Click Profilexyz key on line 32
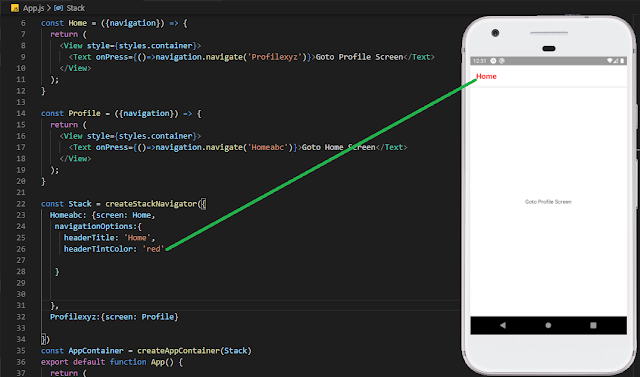The width and height of the screenshot is (640, 377). (73, 317)
